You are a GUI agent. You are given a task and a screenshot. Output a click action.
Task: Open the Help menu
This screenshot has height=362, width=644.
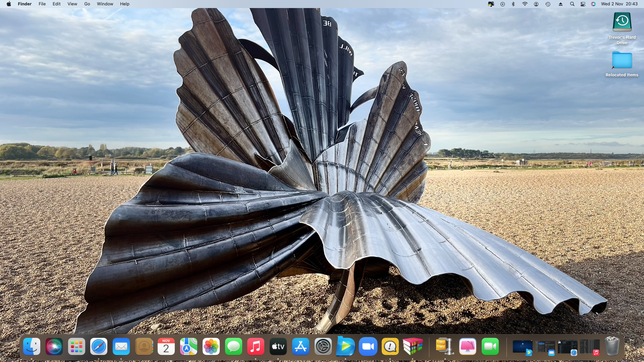(124, 4)
